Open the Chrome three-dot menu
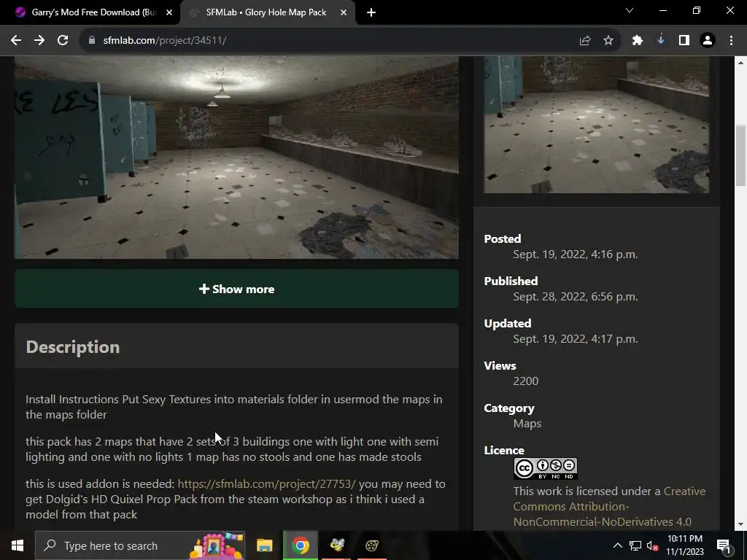747x560 pixels. [x=731, y=41]
